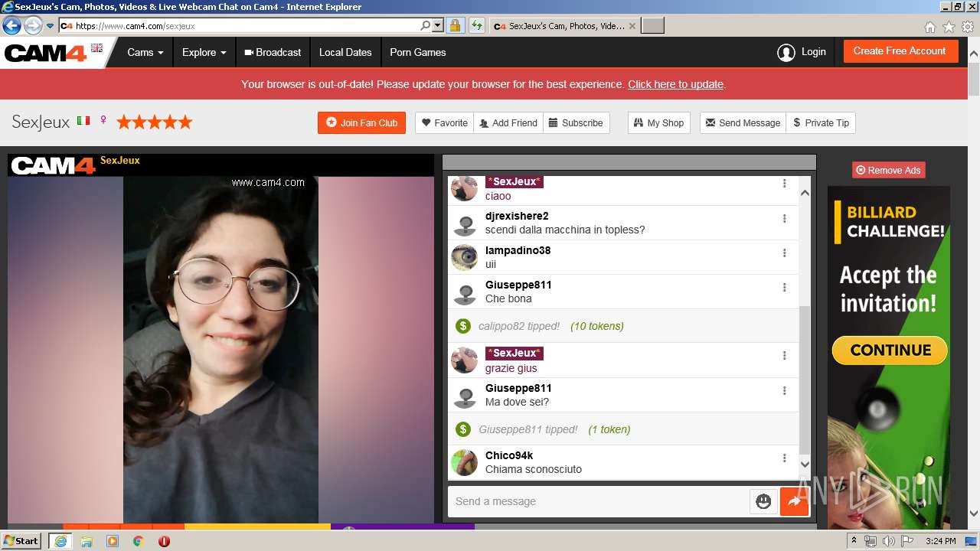The width and height of the screenshot is (980, 551).
Task: Click the browser Back button
Action: tap(11, 25)
